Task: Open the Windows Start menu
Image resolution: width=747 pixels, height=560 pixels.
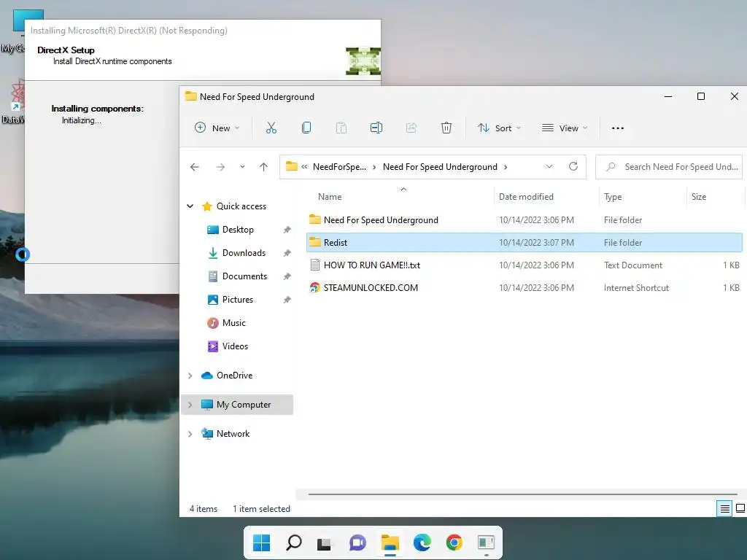Action: pyautogui.click(x=261, y=542)
